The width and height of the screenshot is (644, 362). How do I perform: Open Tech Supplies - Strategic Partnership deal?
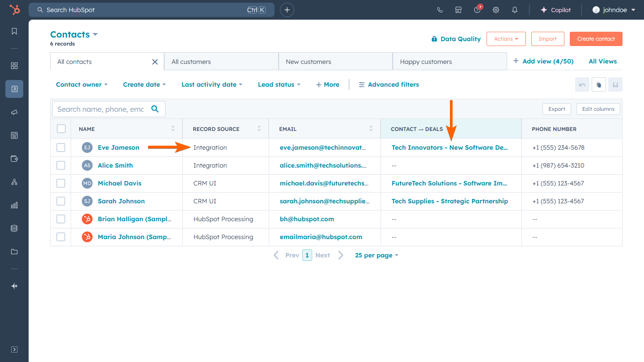point(450,201)
